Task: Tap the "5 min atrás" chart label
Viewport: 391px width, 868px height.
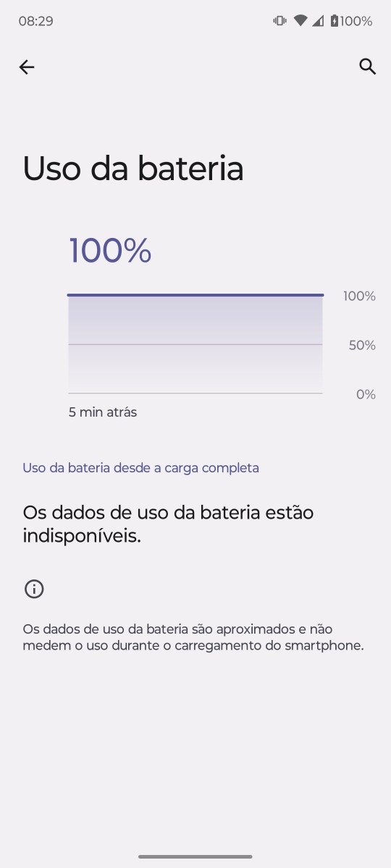Action: coord(103,412)
